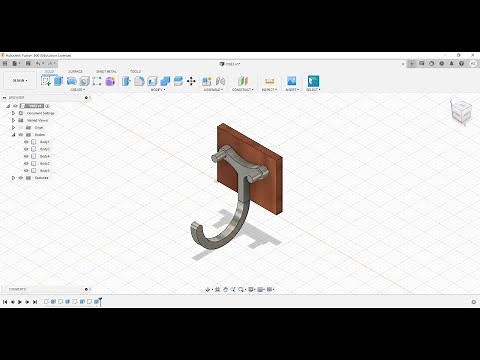Open the File menu icon
Viewport: 480px width, 360px height.
coord(15,63)
